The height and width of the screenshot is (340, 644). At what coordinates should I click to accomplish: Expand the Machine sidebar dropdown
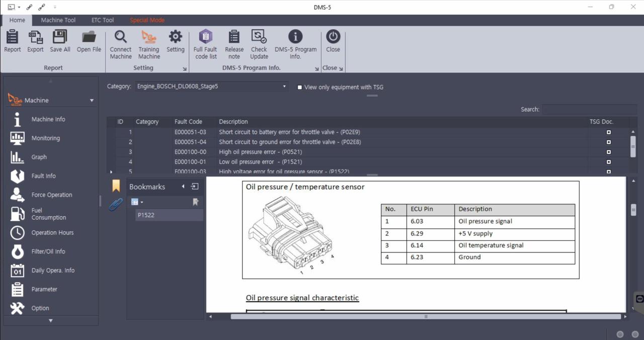coord(92,101)
